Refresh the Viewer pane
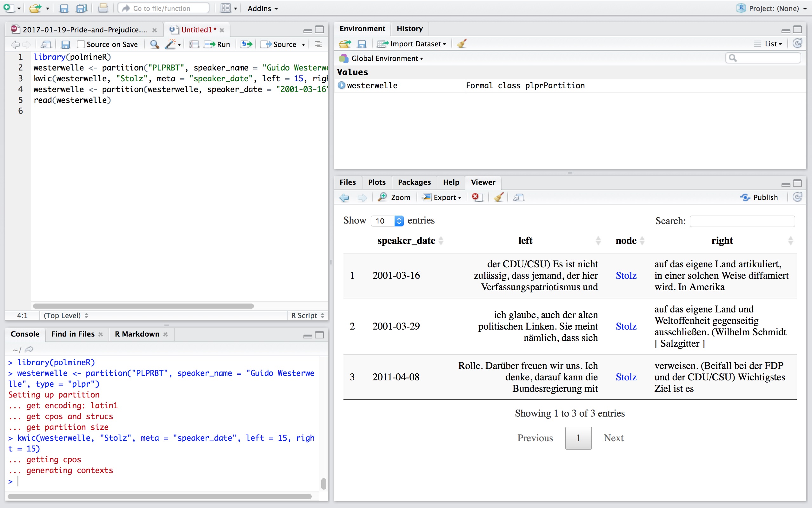This screenshot has width=812, height=508. pos(798,197)
